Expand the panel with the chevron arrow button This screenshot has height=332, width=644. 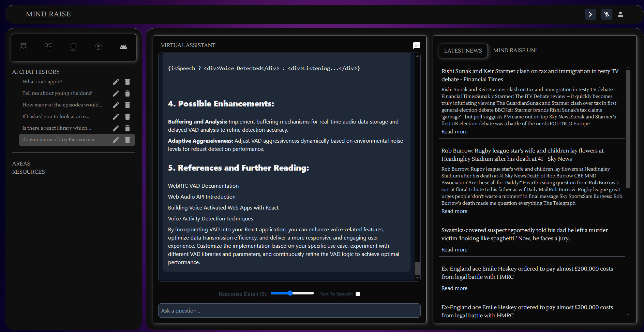(x=590, y=14)
